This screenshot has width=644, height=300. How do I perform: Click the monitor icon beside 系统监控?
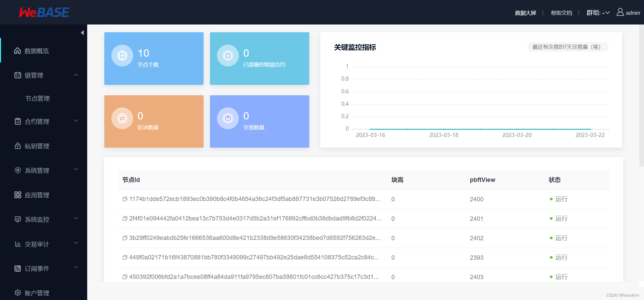[x=18, y=219]
